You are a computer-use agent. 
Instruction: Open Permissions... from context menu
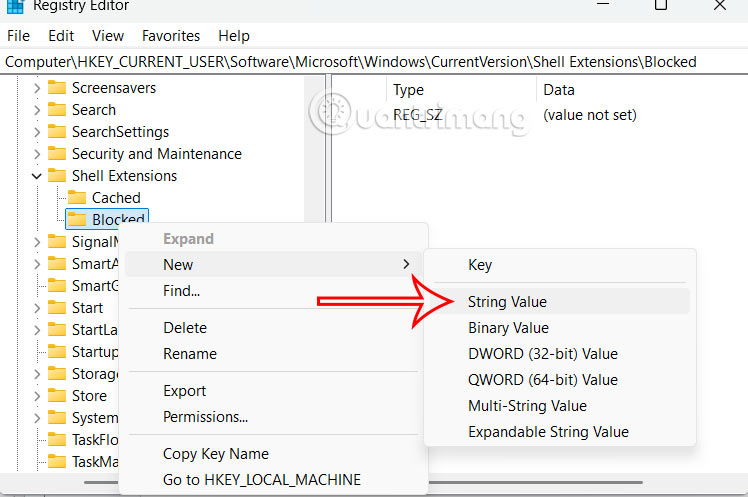click(273, 416)
